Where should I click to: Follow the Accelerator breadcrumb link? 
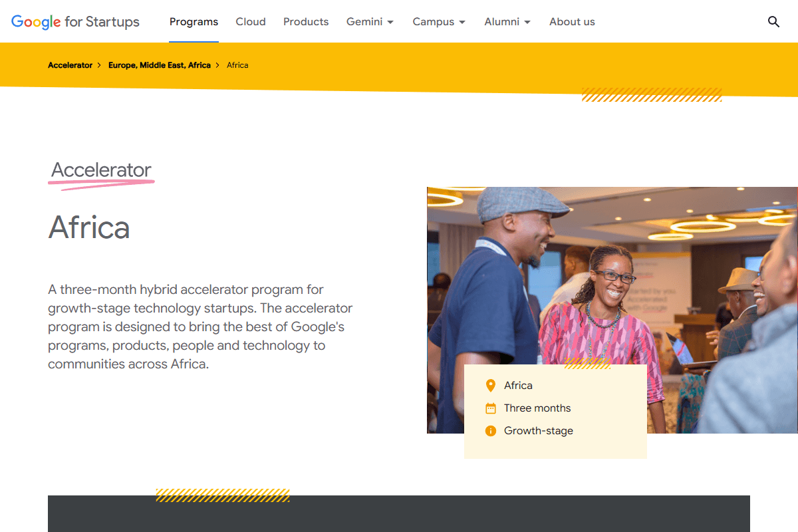tap(70, 65)
